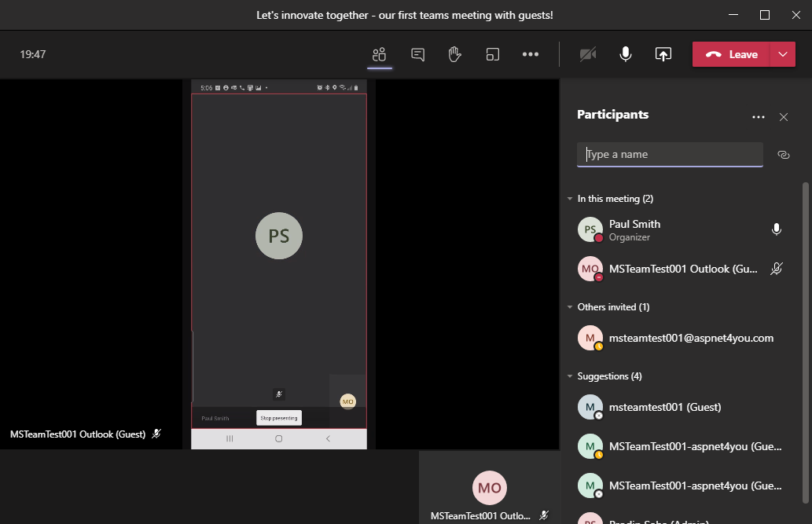Image resolution: width=812 pixels, height=524 pixels.
Task: Minimize the meeting window
Action: pyautogui.click(x=733, y=15)
